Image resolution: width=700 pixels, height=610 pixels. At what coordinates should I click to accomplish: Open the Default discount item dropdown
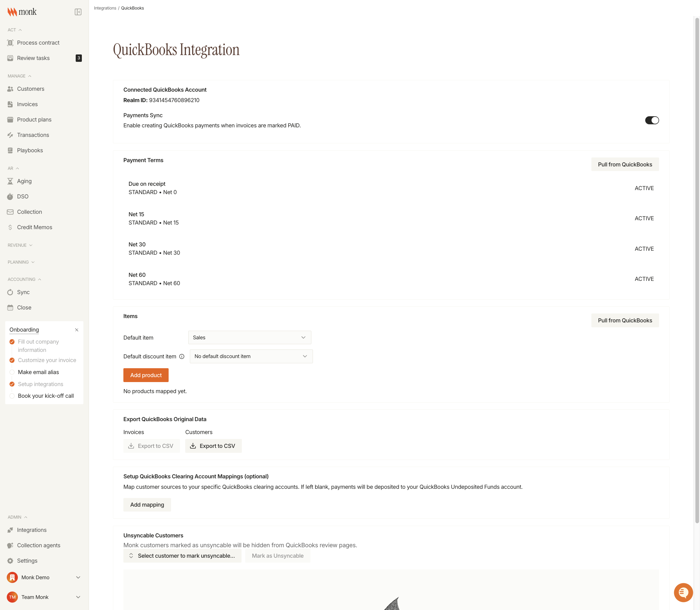pos(251,356)
